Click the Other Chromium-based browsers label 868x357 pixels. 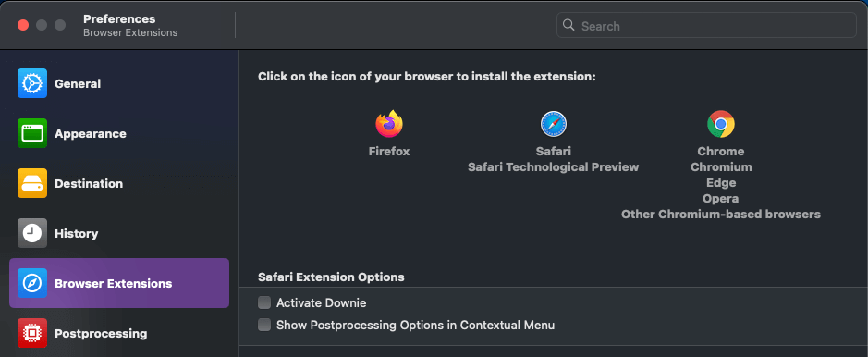721,215
